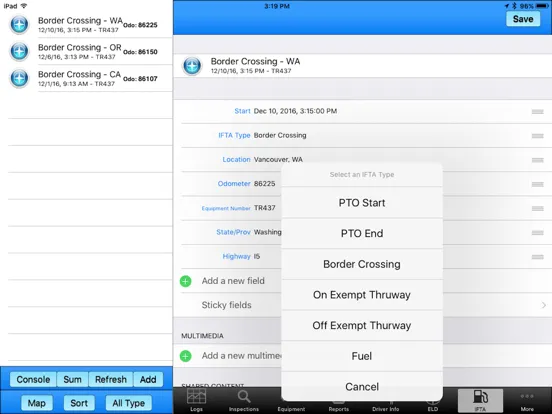Tap the Sum button
The width and height of the screenshot is (552, 414).
[x=73, y=380]
